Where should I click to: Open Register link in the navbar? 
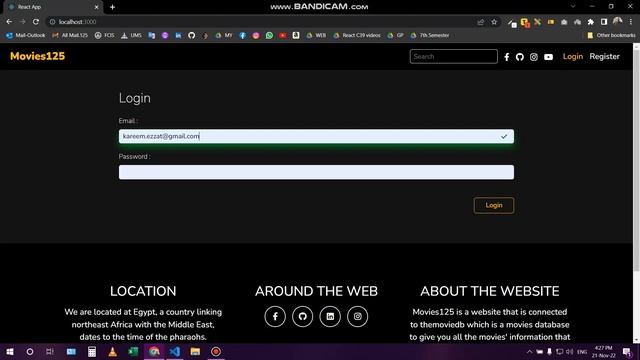(x=604, y=57)
